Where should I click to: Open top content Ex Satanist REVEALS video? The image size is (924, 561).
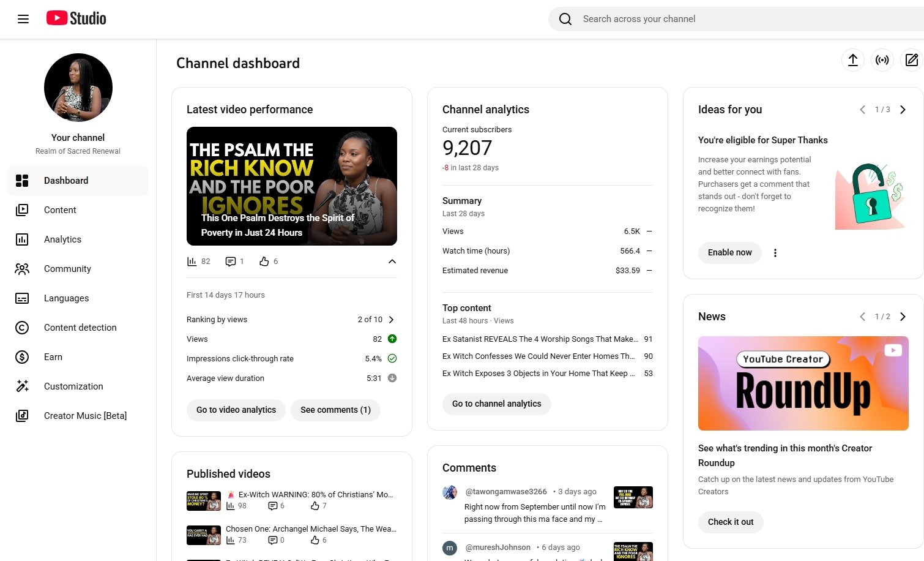[540, 339]
